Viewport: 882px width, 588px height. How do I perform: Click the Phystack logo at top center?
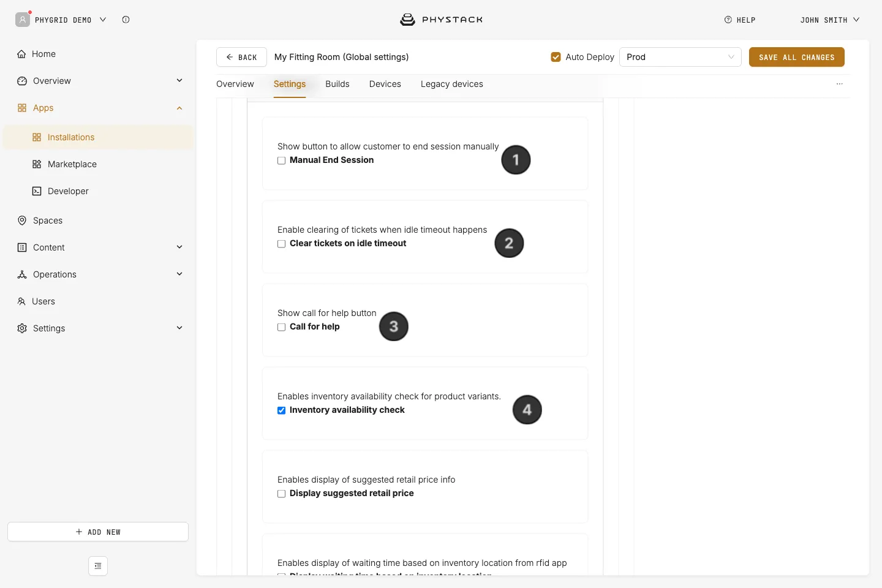(x=441, y=20)
